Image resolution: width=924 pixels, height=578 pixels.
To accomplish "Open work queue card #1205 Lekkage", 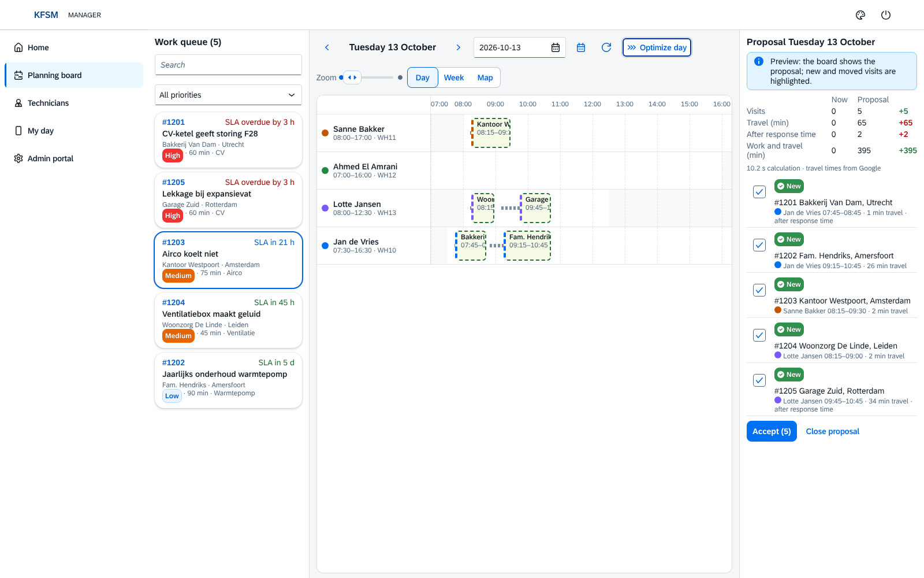I will click(x=228, y=200).
